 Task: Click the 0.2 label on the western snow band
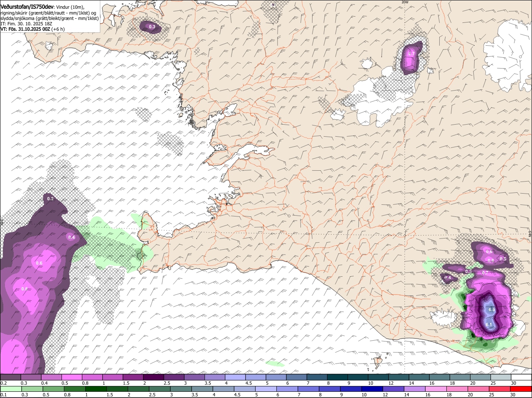coord(51,199)
